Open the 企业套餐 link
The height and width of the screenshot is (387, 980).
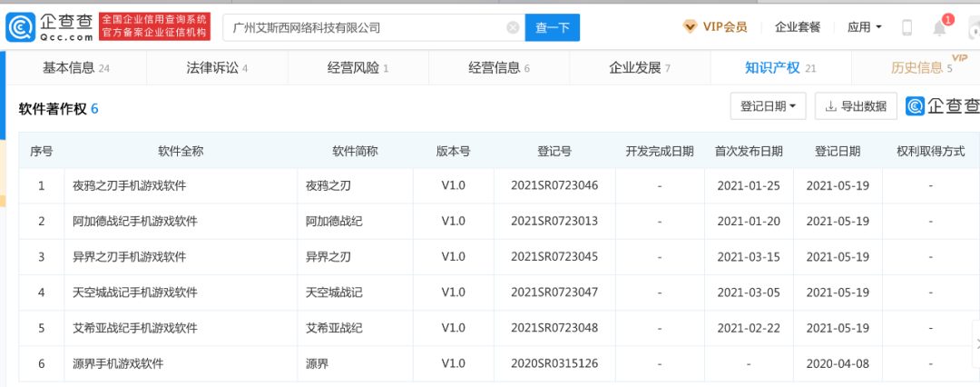[x=798, y=27]
